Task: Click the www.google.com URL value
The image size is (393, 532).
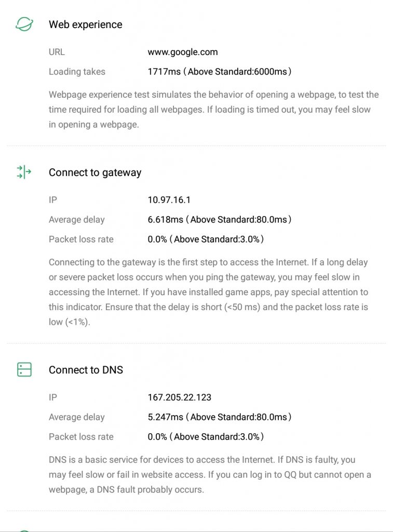Action: click(183, 52)
